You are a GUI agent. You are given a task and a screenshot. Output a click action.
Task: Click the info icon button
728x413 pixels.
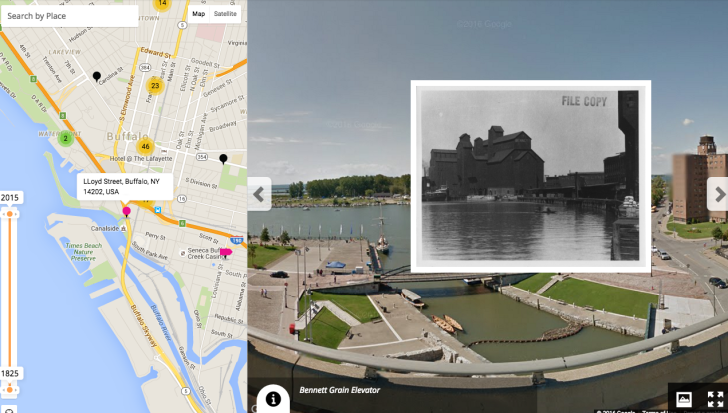(x=273, y=398)
